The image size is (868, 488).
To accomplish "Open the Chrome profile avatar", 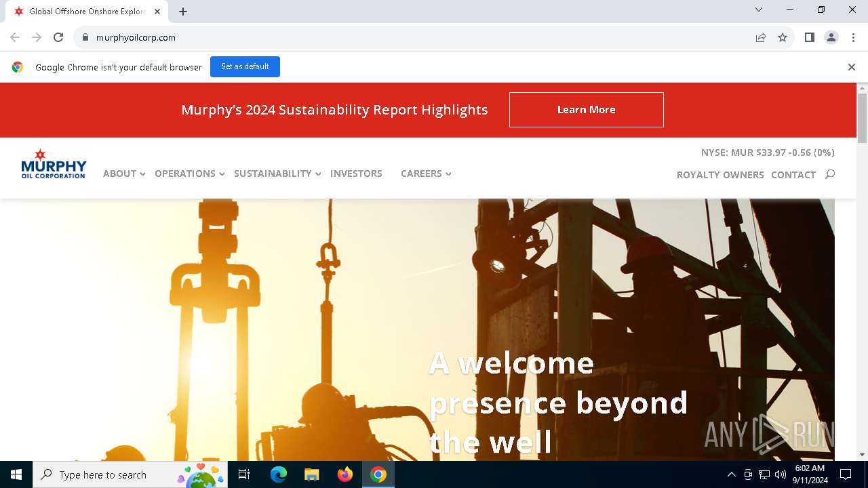I will [831, 37].
